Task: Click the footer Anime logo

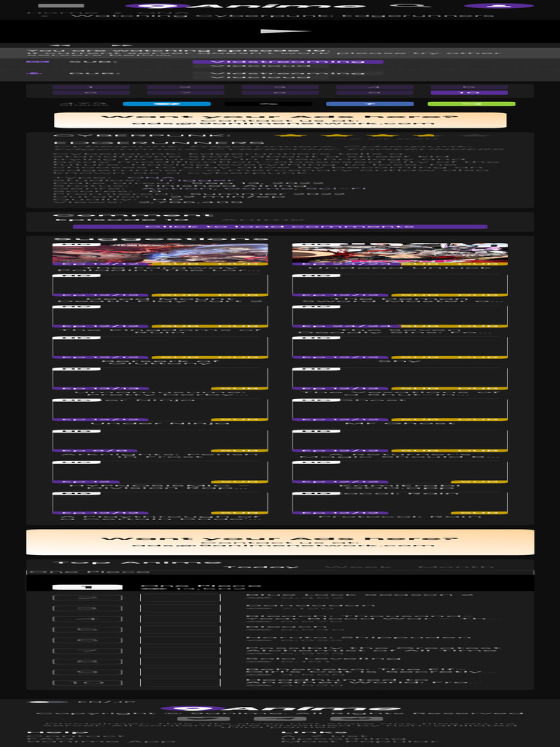Action: [x=280, y=709]
